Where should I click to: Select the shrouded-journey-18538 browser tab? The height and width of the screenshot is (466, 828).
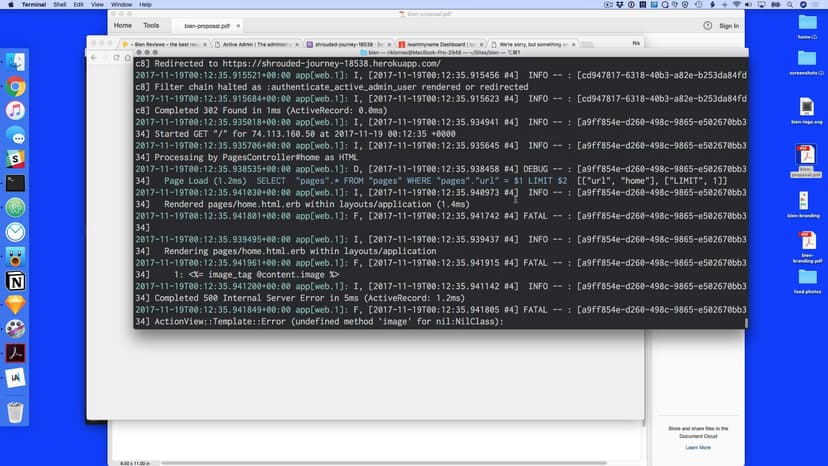tap(349, 44)
